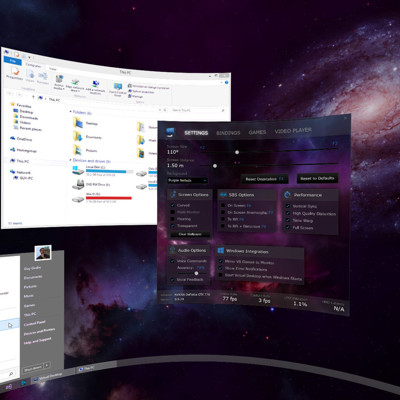400x400 pixels.
Task: Open Control Panel from the Start menu
Action: tap(34, 323)
